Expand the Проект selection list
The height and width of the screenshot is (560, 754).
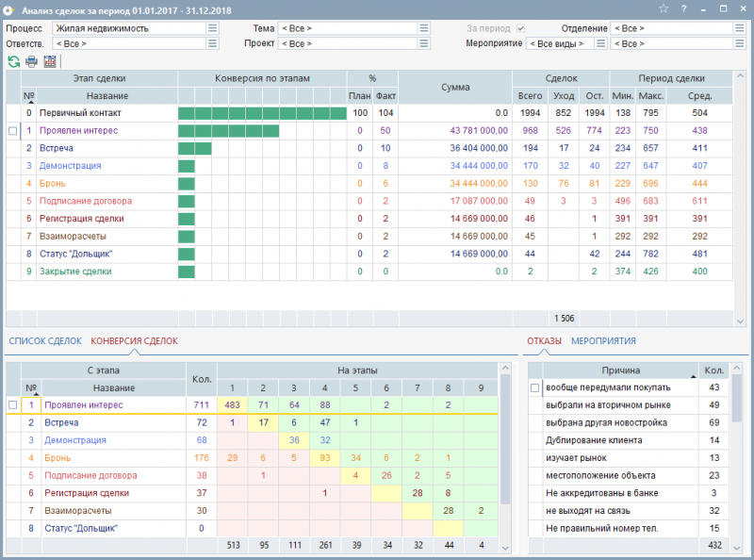click(423, 43)
